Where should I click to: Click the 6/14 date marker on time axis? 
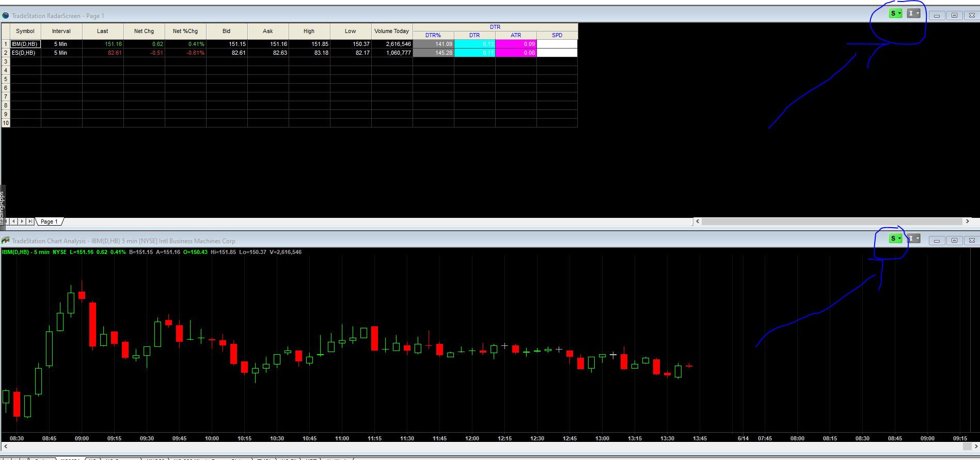click(743, 438)
